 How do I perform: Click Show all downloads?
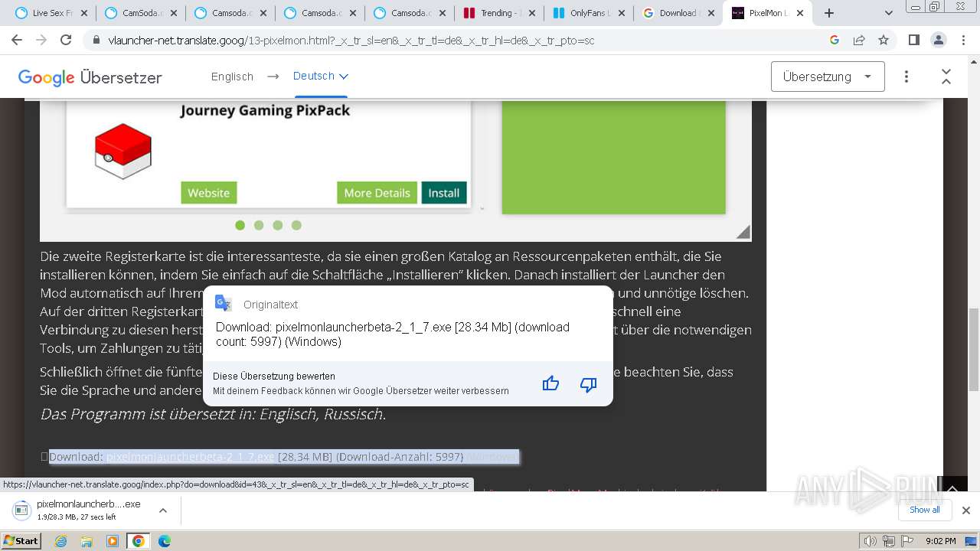point(924,510)
